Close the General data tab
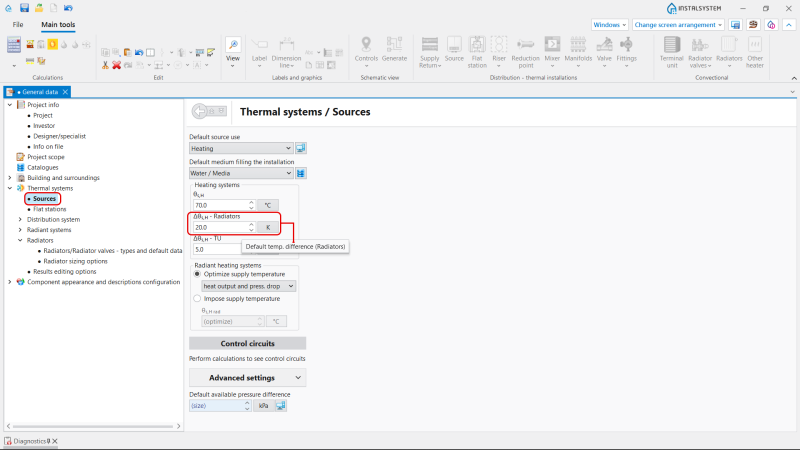 tap(65, 92)
